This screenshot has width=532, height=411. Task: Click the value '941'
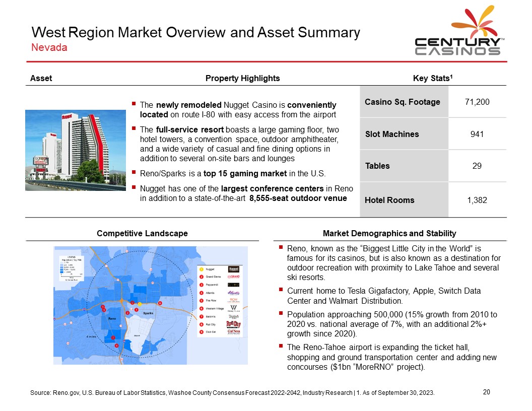[x=477, y=134]
